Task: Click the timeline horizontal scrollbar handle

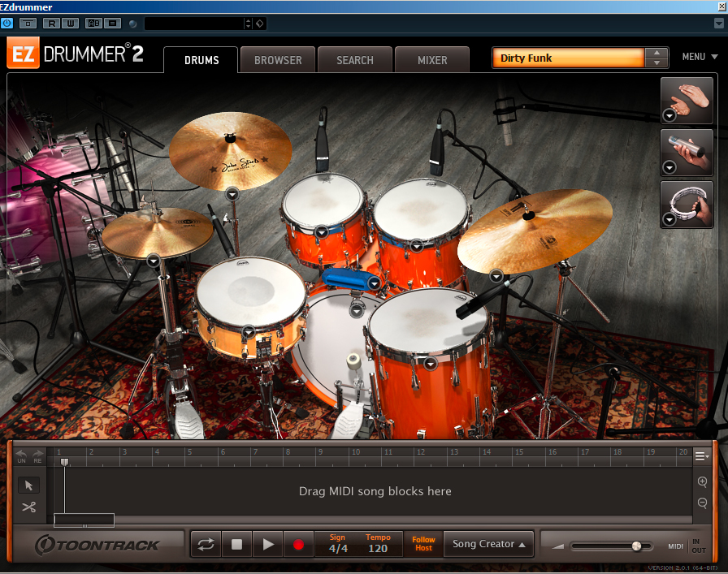Action: point(84,520)
